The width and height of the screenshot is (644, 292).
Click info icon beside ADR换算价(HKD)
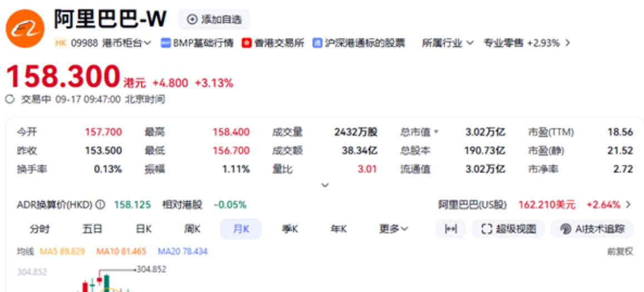pos(101,205)
